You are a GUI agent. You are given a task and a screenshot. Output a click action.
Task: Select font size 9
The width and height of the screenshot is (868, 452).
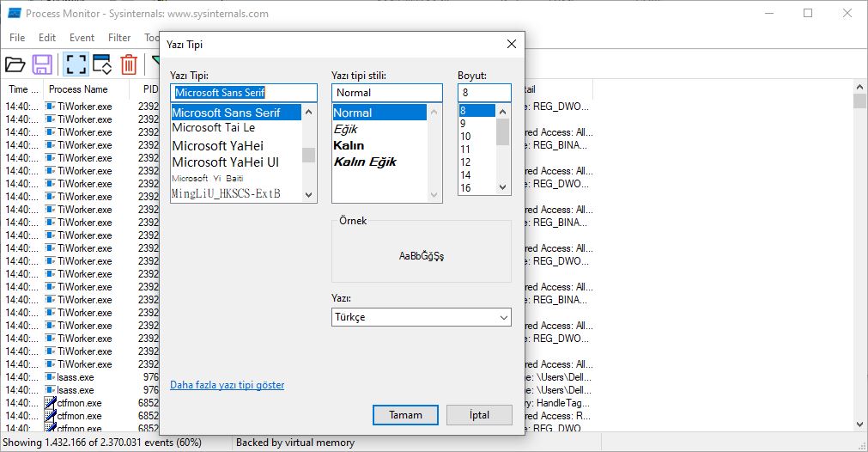[477, 124]
